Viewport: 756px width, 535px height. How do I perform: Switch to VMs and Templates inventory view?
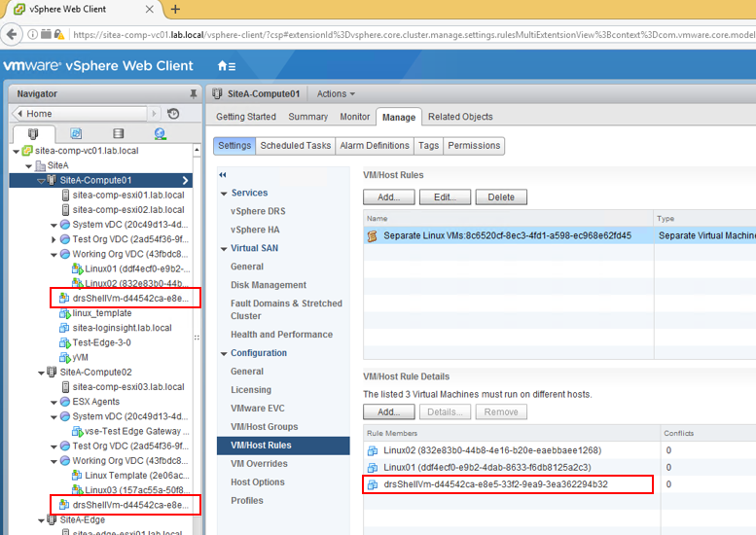point(76,133)
